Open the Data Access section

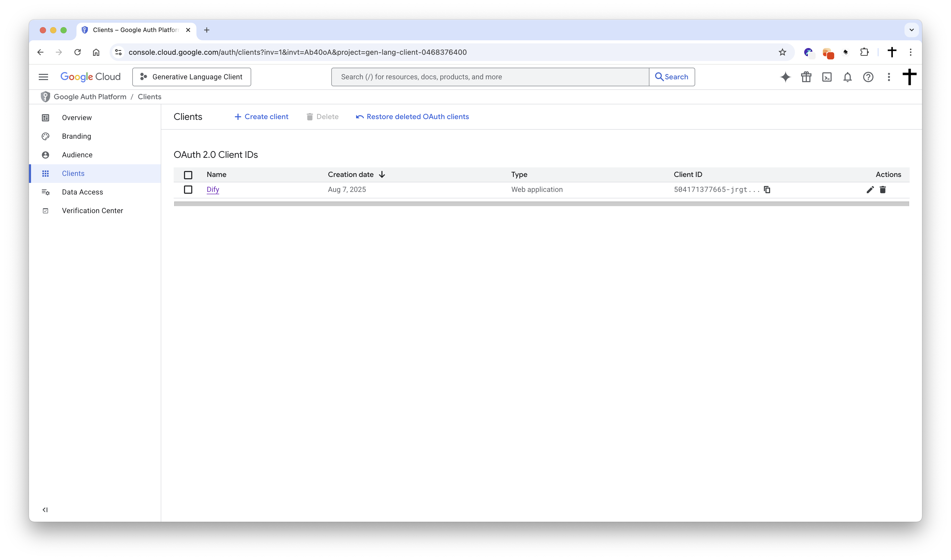tap(82, 192)
